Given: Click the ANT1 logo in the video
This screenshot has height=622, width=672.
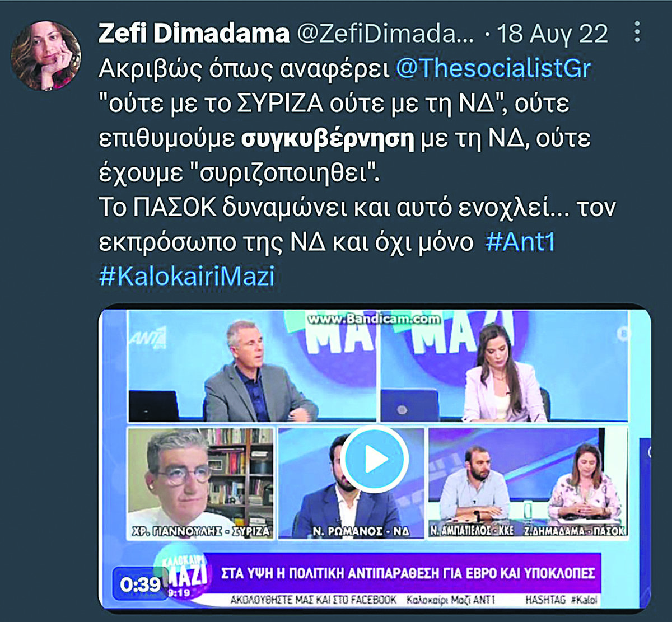Looking at the screenshot, I should [x=147, y=338].
